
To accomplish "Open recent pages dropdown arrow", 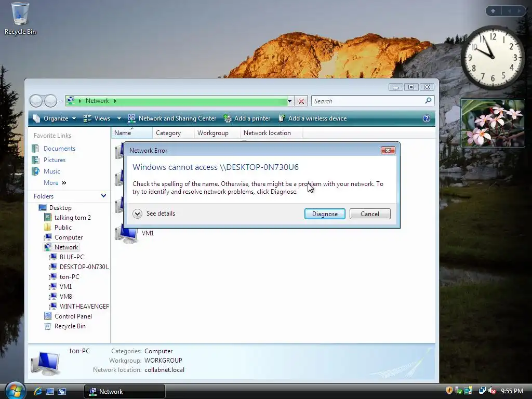I will pyautogui.click(x=61, y=101).
